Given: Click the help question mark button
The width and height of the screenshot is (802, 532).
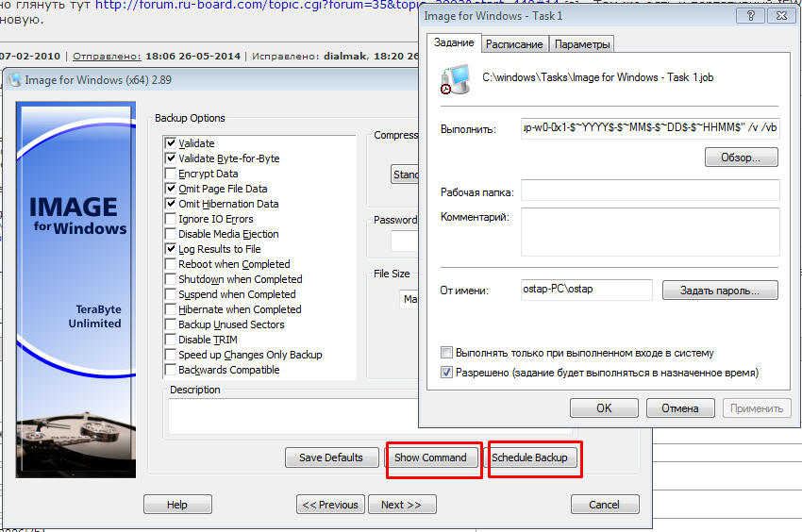Looking at the screenshot, I should click(750, 16).
